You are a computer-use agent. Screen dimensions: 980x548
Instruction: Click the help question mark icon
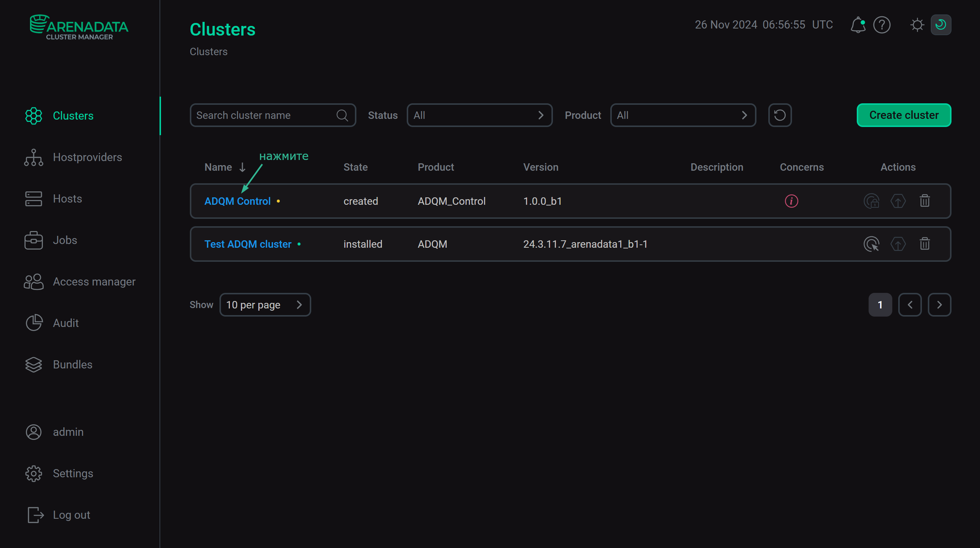882,25
